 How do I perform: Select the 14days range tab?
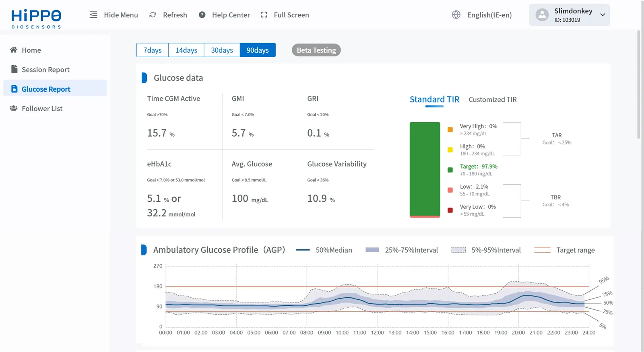pyautogui.click(x=186, y=50)
